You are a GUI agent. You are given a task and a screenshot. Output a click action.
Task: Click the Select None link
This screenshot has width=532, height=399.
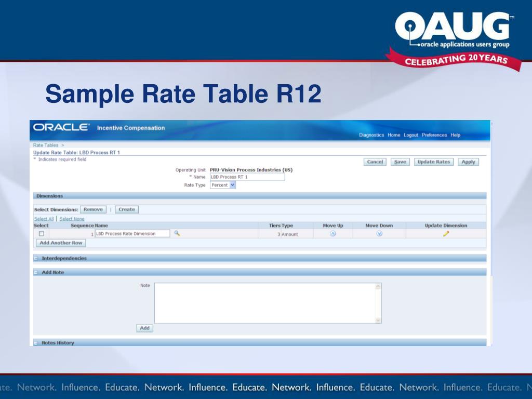(x=72, y=219)
